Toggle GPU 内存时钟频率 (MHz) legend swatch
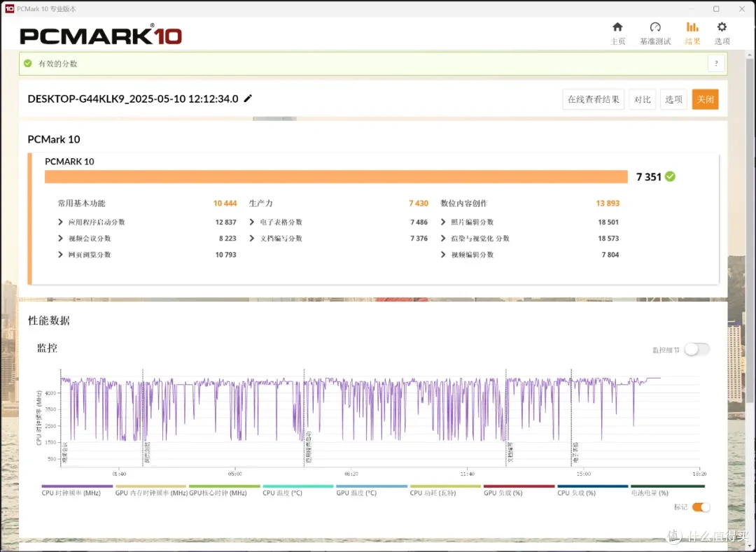 tap(150, 486)
